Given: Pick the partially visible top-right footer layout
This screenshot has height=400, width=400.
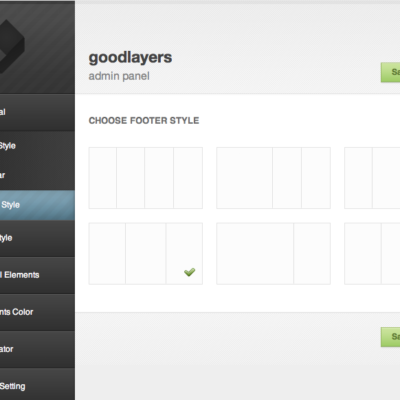Looking at the screenshot, I should point(372,178).
